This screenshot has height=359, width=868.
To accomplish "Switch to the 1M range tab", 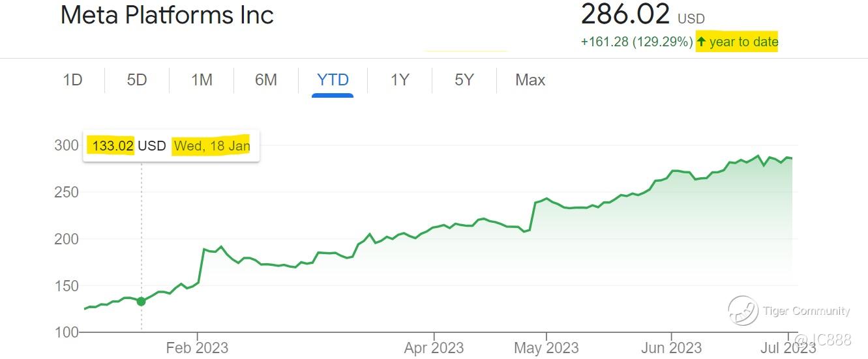I will [x=202, y=80].
